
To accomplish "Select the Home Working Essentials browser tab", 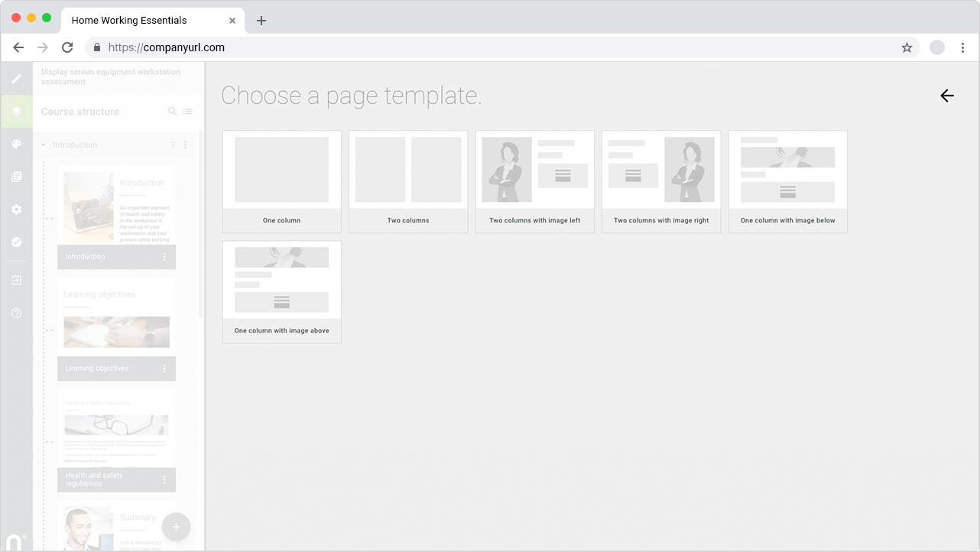I will pyautogui.click(x=141, y=21).
